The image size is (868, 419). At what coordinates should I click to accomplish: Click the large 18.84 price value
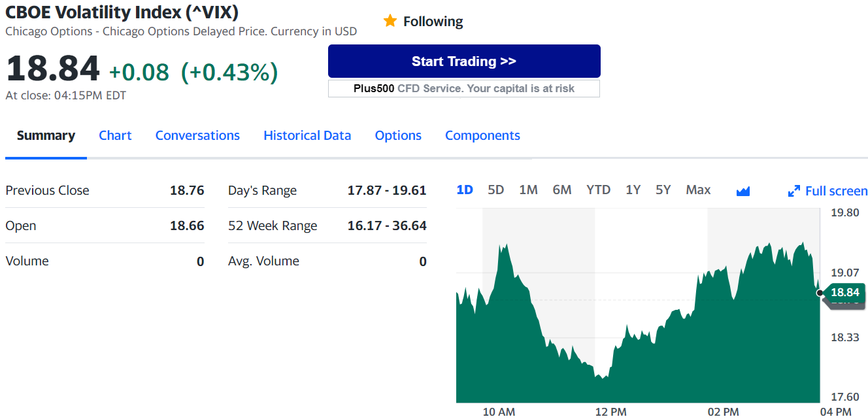click(x=53, y=69)
